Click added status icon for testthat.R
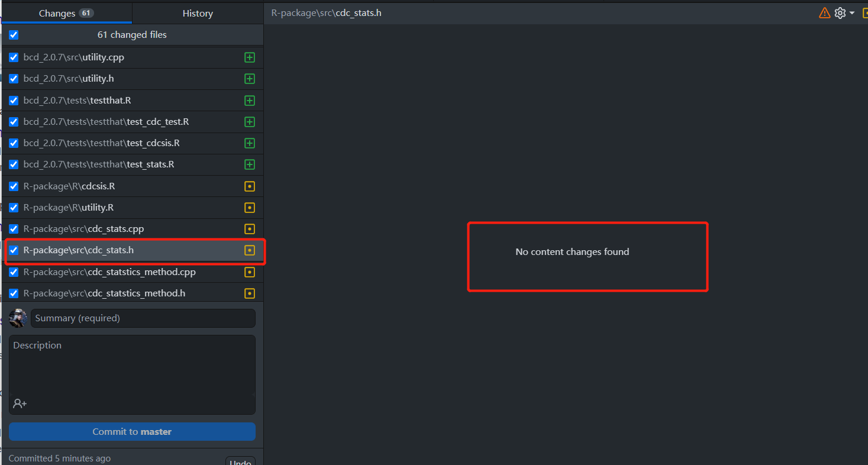Screen dimensions: 868x465 point(250,101)
